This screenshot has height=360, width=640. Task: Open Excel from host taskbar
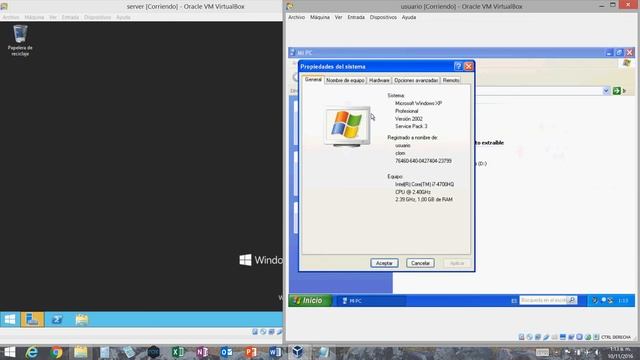(x=178, y=352)
